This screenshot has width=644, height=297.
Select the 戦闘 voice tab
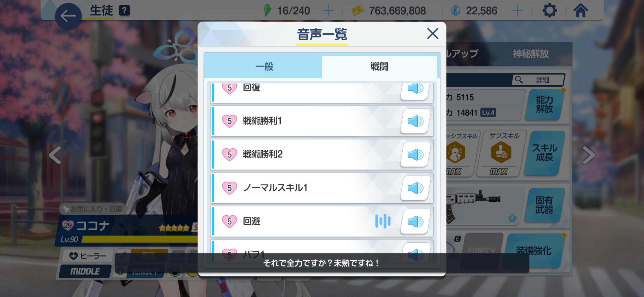[x=379, y=67]
